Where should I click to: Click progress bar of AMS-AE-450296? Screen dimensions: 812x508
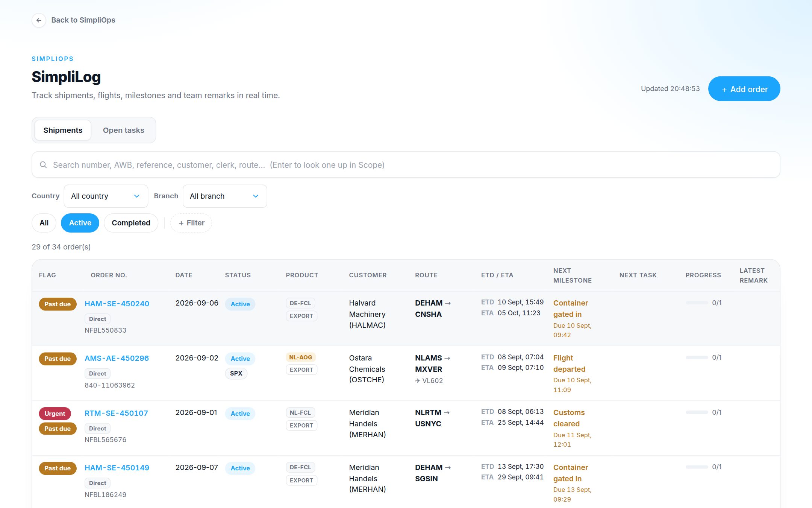coord(697,357)
